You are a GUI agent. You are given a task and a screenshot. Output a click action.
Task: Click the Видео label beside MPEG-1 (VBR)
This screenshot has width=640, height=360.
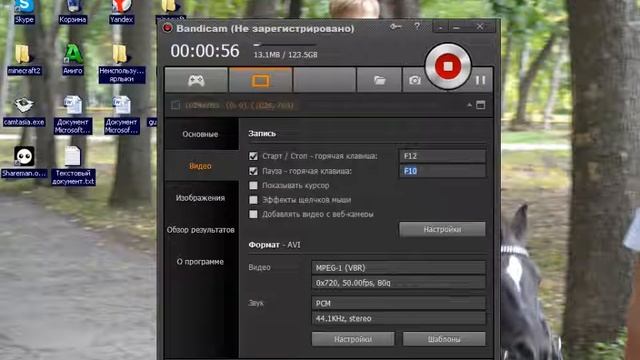pyautogui.click(x=260, y=268)
